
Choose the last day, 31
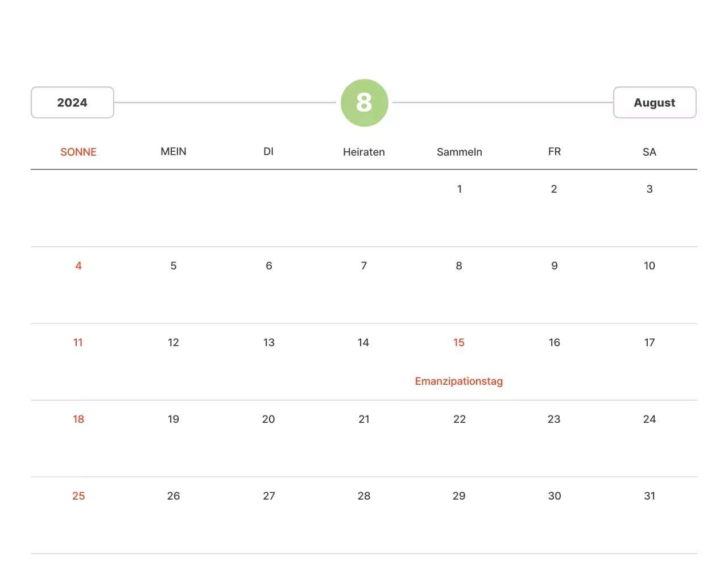649,496
